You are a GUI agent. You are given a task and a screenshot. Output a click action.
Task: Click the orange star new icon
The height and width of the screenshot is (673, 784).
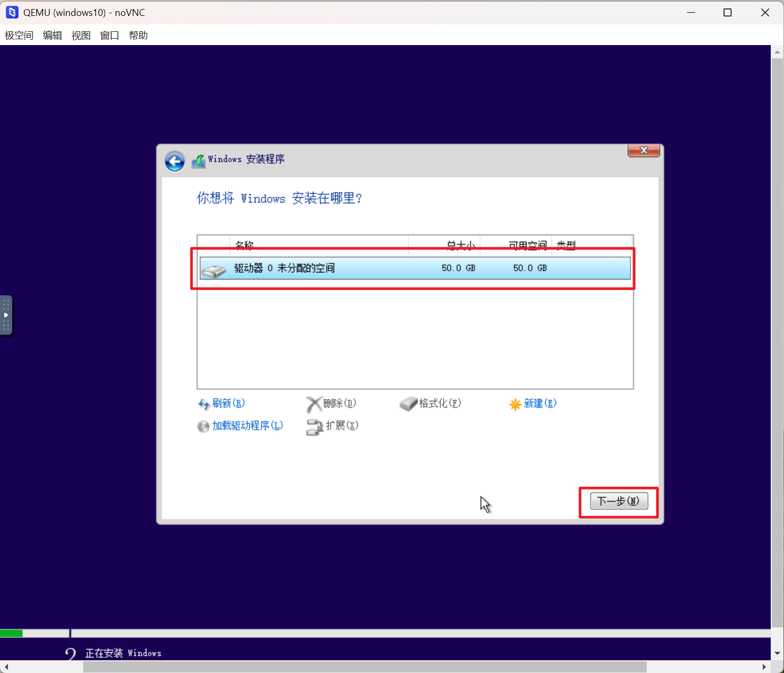point(515,405)
